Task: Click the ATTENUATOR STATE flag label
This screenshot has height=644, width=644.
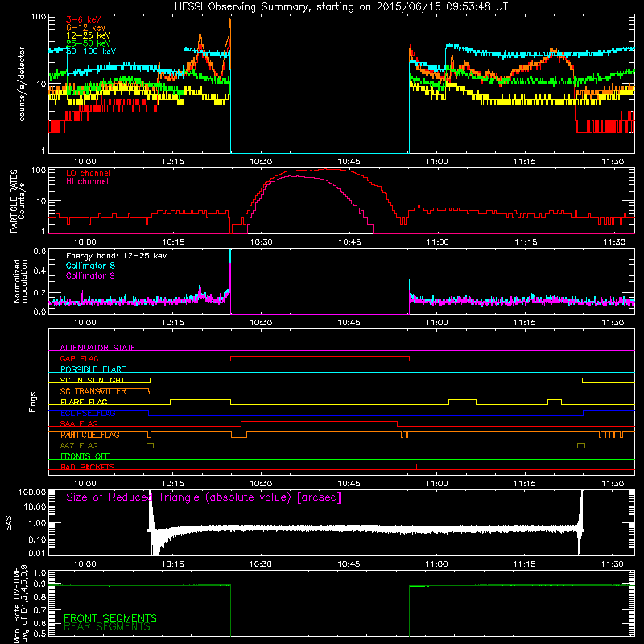Action: (x=97, y=348)
